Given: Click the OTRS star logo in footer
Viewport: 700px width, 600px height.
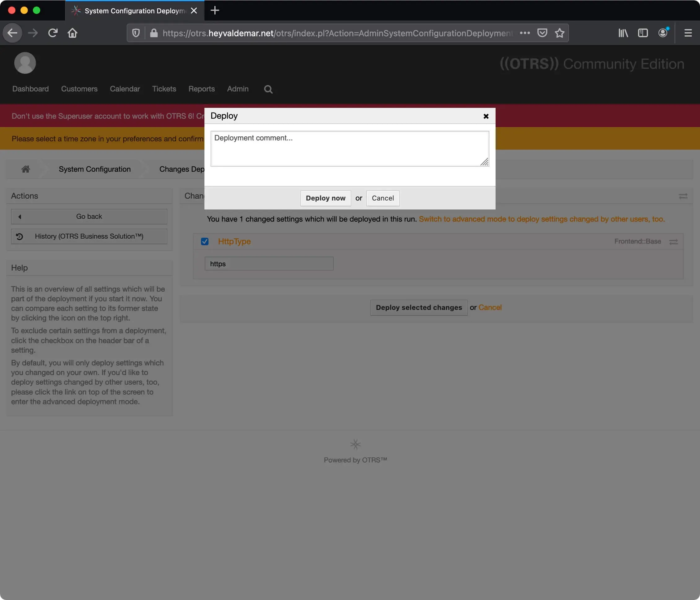Looking at the screenshot, I should coord(355,444).
